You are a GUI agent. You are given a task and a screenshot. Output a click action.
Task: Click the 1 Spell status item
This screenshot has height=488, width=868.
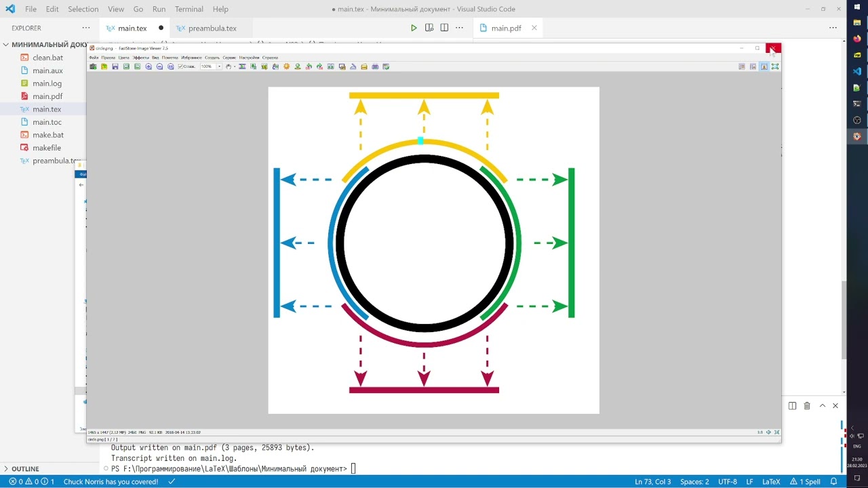coord(805,481)
